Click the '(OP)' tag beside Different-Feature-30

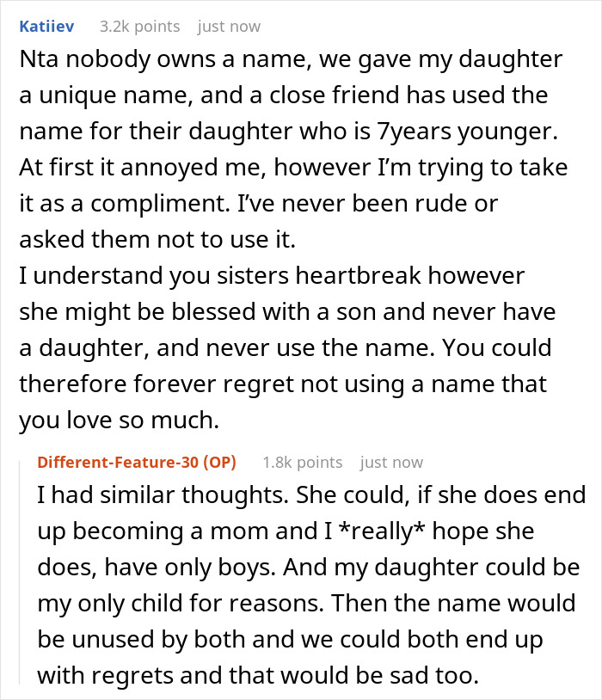click(219, 463)
